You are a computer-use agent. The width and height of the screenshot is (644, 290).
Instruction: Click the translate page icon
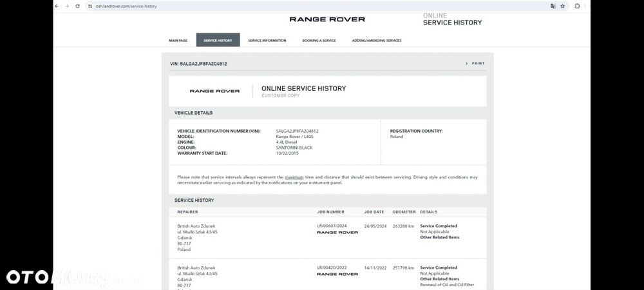pyautogui.click(x=553, y=6)
